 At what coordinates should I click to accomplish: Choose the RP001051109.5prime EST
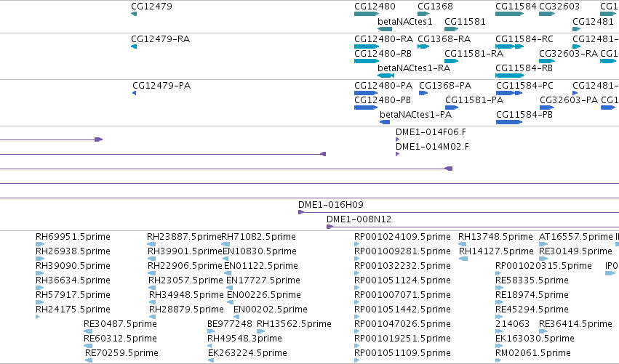point(357,360)
